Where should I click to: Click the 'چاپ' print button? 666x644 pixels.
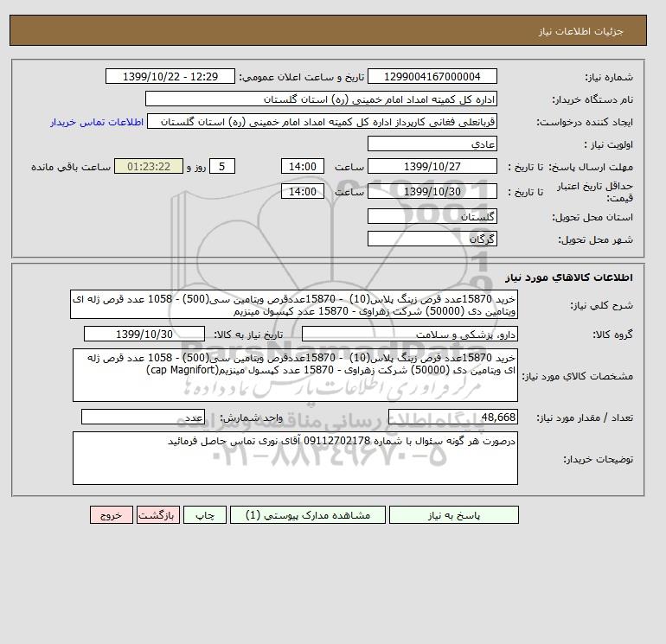point(205,514)
